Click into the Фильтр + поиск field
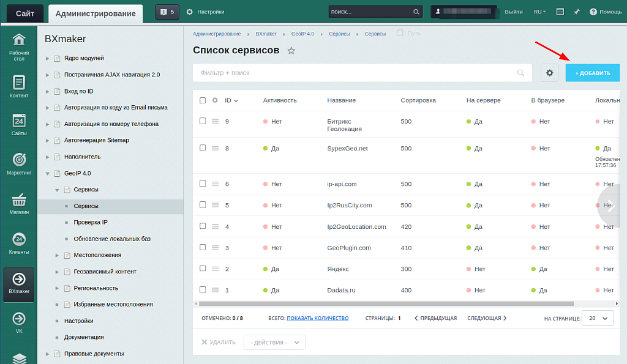627x364 pixels. 355,73
